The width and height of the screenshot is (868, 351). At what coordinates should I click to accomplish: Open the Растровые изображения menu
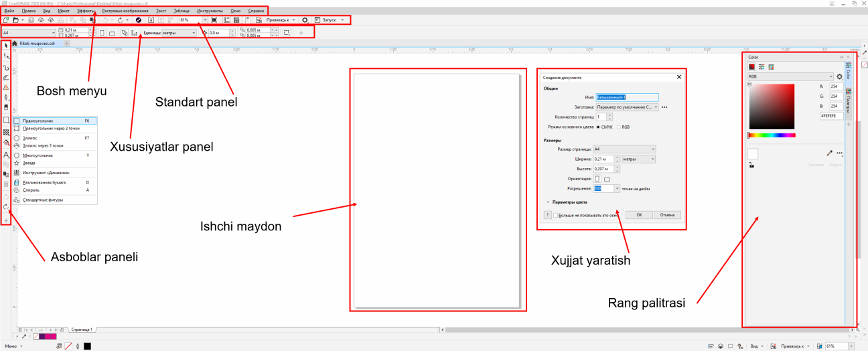(125, 11)
